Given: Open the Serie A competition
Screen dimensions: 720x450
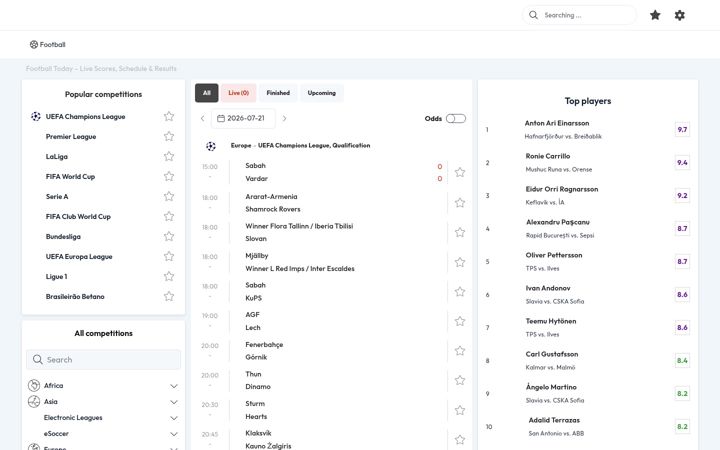Looking at the screenshot, I should (57, 197).
